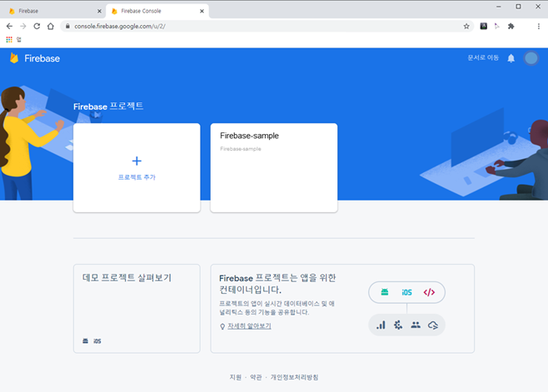The height and width of the screenshot is (392, 548).
Task: Click the dark square extension icon
Action: [x=483, y=26]
